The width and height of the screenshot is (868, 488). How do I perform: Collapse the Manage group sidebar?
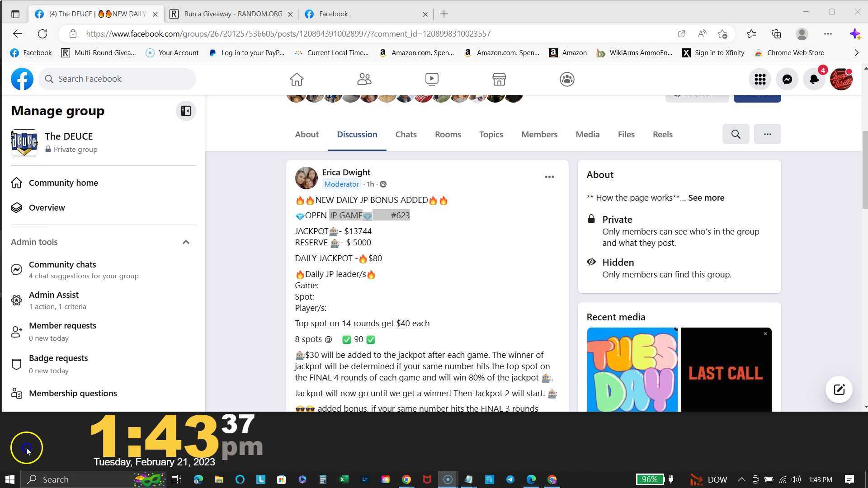[x=186, y=111]
